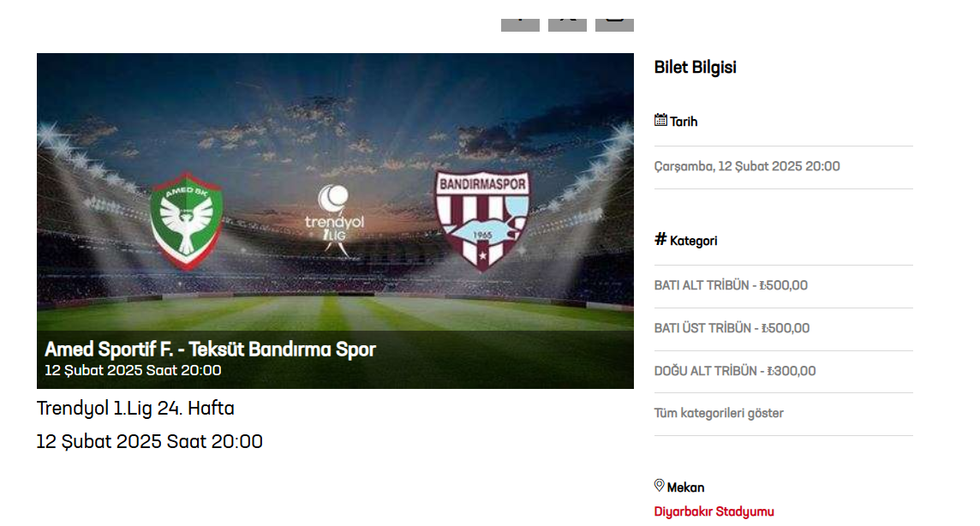
Task: Click the Trendyol 1.Lig 24. Hafta text
Action: [x=135, y=408]
